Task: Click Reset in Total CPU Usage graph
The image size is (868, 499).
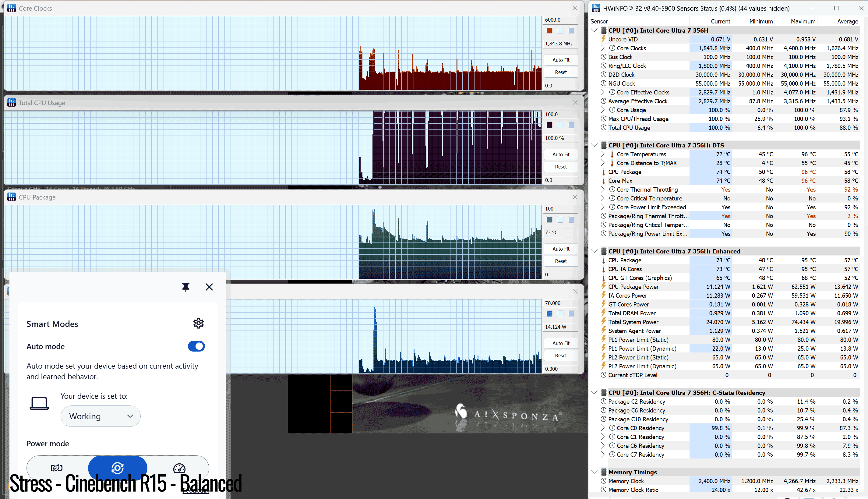Action: point(561,167)
